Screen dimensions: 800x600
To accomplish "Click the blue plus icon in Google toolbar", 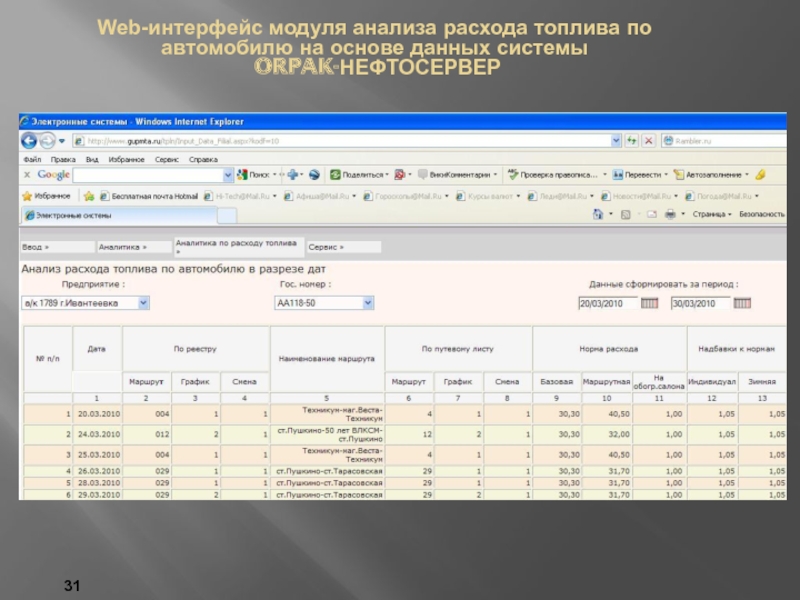I will point(293,174).
